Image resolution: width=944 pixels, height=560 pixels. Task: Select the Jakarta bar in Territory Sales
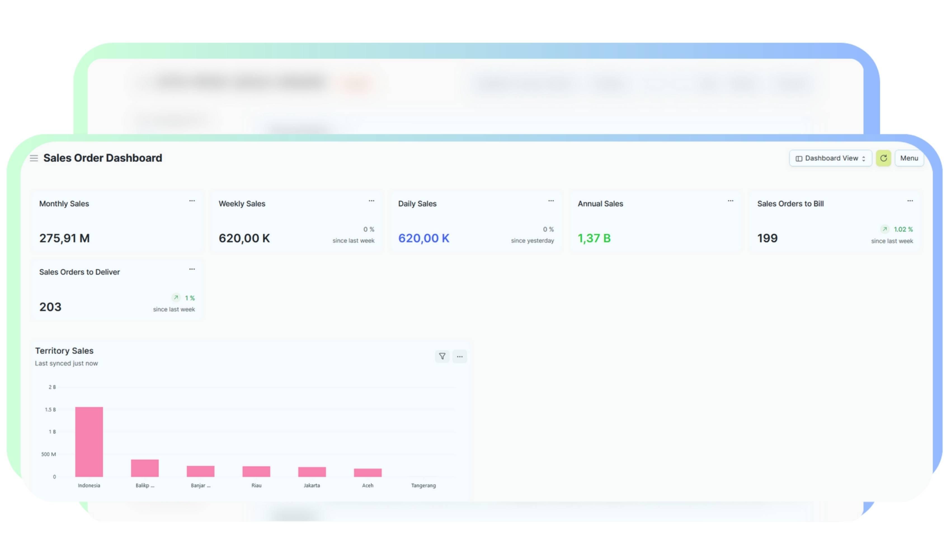pyautogui.click(x=312, y=472)
